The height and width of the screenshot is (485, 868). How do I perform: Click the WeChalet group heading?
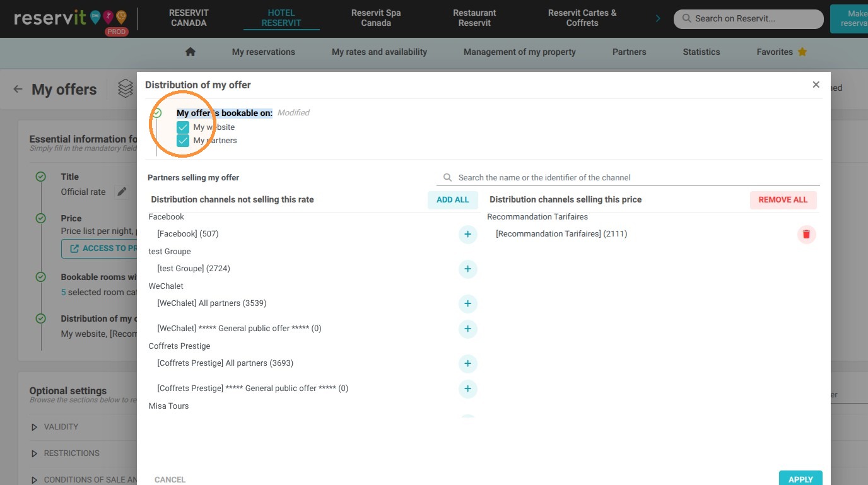coord(166,286)
